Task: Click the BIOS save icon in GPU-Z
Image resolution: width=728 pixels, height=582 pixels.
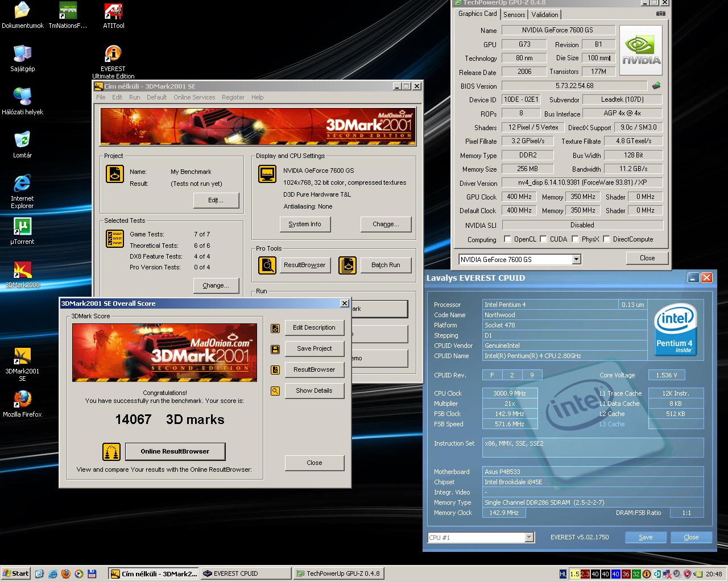Action: 656,86
